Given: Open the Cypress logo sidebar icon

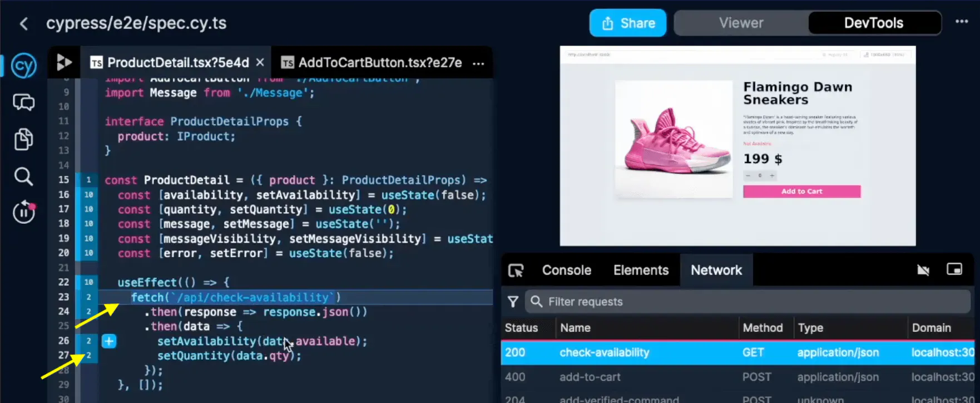Looking at the screenshot, I should (x=24, y=66).
